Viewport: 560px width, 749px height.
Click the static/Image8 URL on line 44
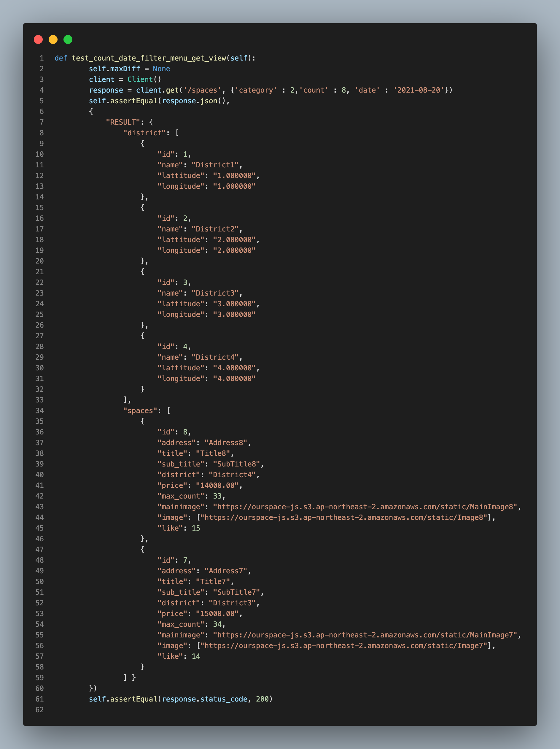coord(344,518)
